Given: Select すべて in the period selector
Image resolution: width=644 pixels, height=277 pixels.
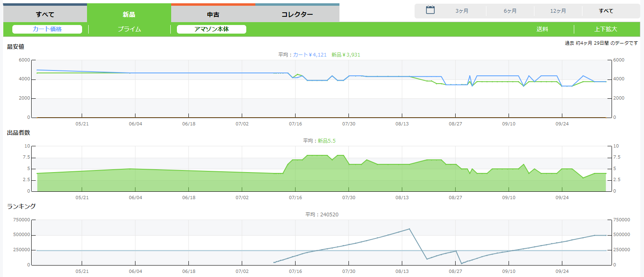Looking at the screenshot, I should [x=606, y=11].
